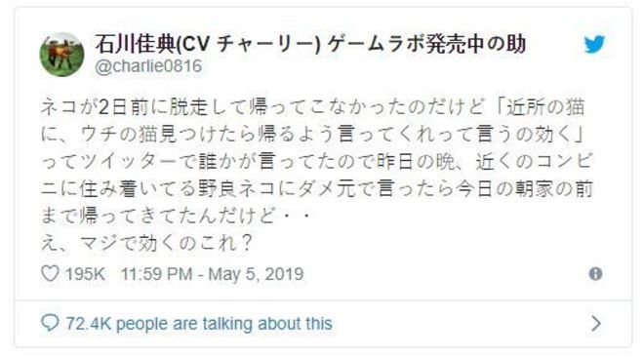Image resolution: width=644 pixels, height=358 pixels.
Task: Click the Twitter bird logo
Action: pyautogui.click(x=594, y=44)
